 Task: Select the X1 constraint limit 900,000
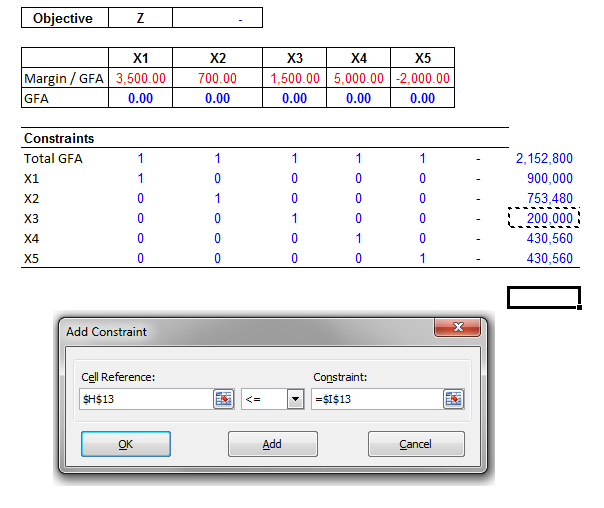coord(544,178)
